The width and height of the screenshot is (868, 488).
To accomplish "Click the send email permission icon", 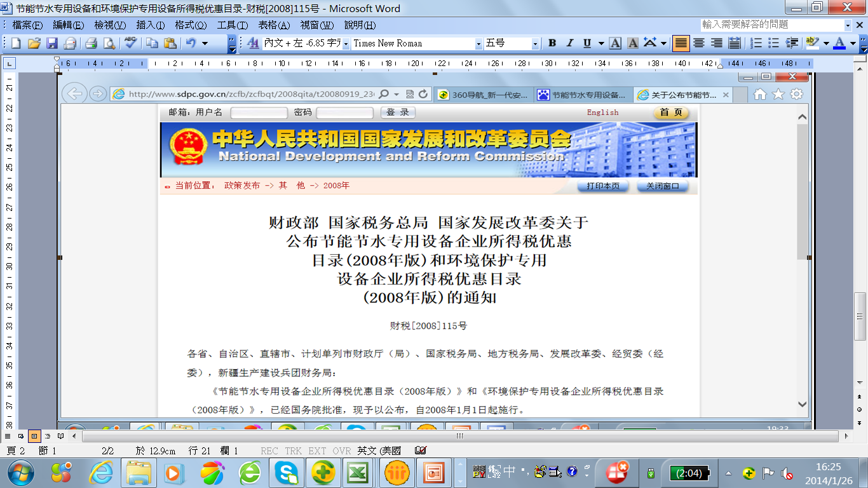I will (x=69, y=43).
